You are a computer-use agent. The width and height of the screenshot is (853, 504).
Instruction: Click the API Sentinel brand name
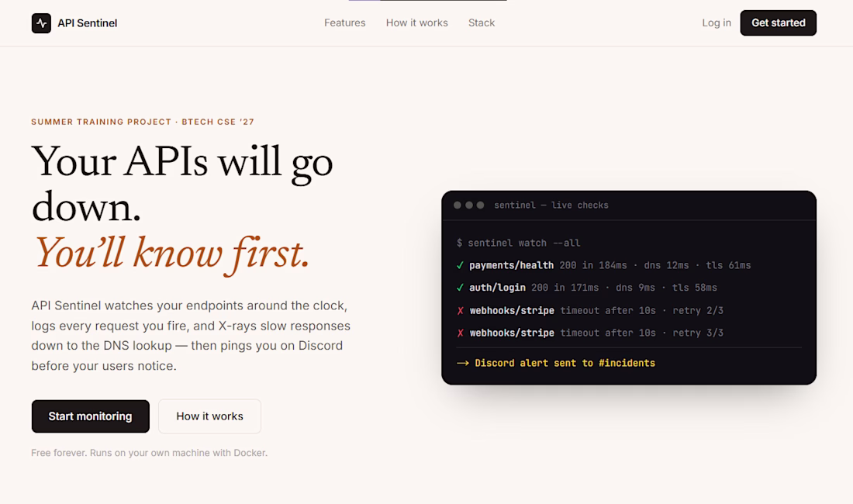coord(87,23)
